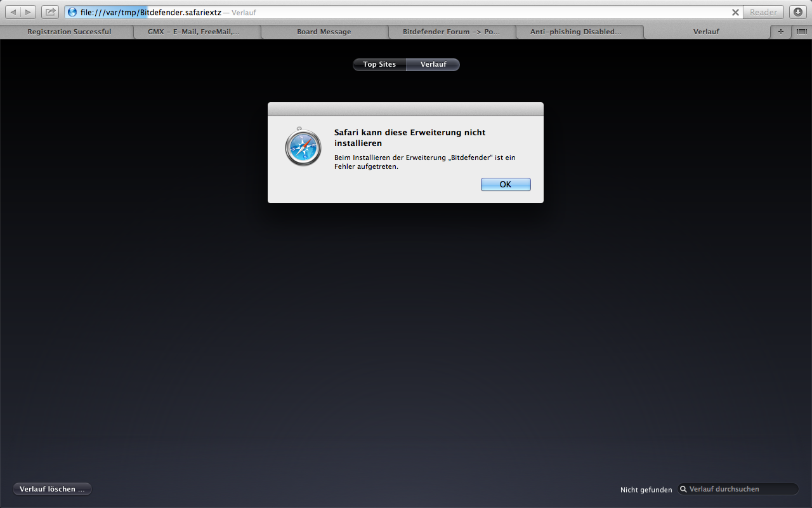This screenshot has height=508, width=812.
Task: Open the Share button in the toolbar
Action: tap(50, 12)
